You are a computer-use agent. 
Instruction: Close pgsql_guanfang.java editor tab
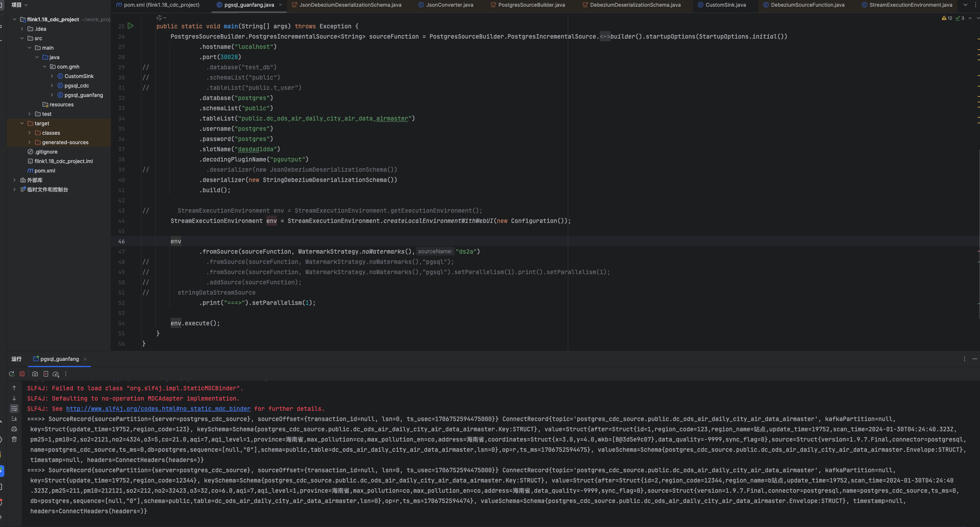point(281,5)
